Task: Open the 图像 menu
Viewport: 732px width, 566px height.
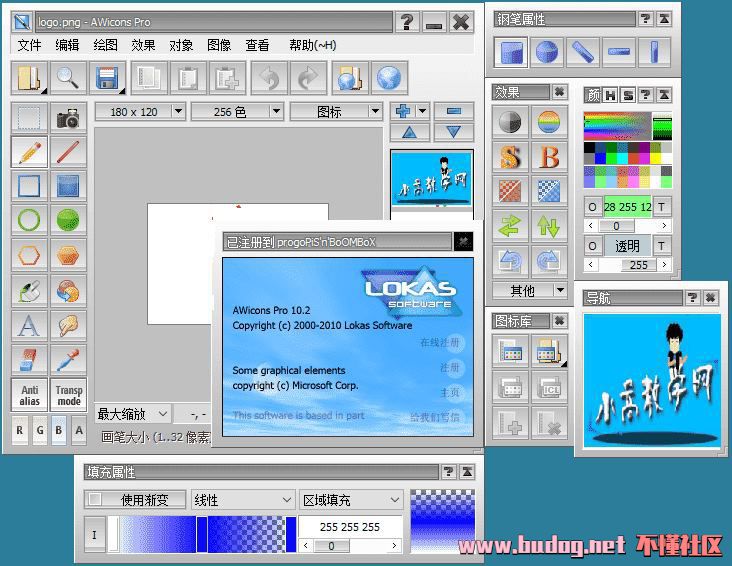Action: (219, 45)
